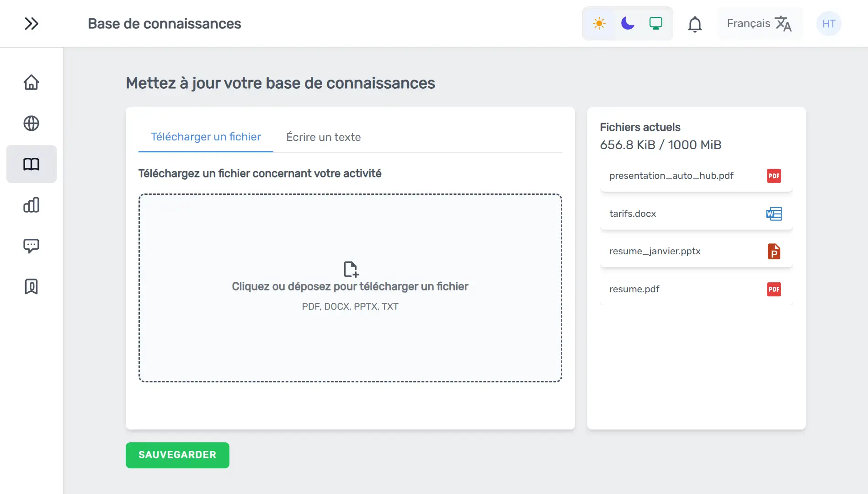Screen dimensions: 868x494
Task: Select tarifs.docx file row
Action: [696, 214]
